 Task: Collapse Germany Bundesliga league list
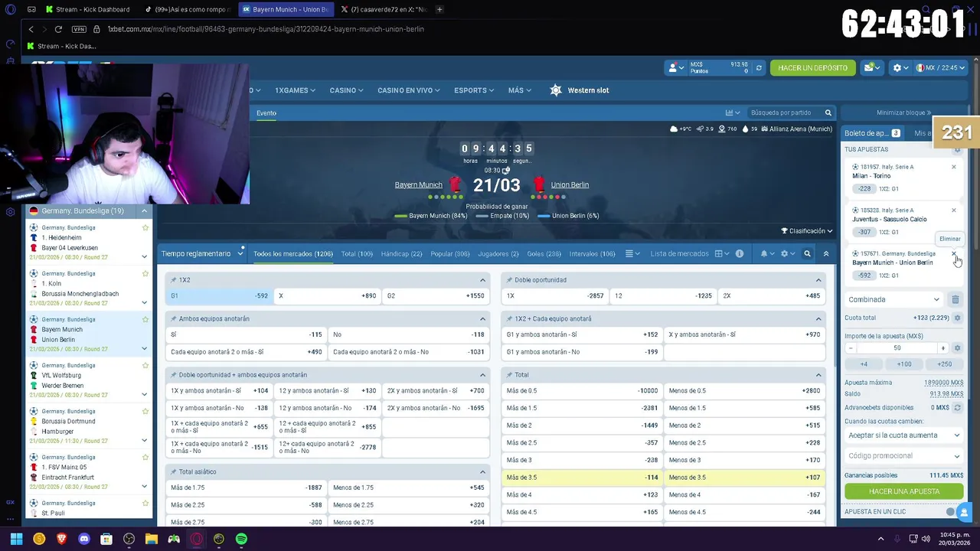pos(144,210)
